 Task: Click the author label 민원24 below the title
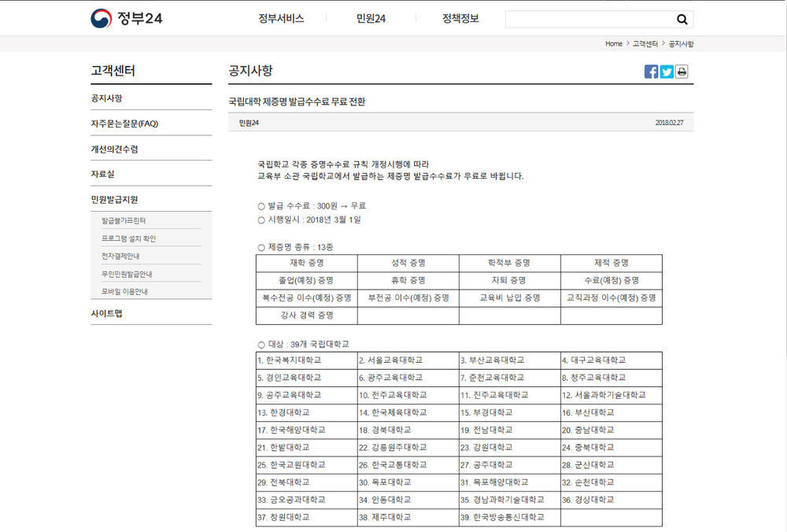click(249, 123)
